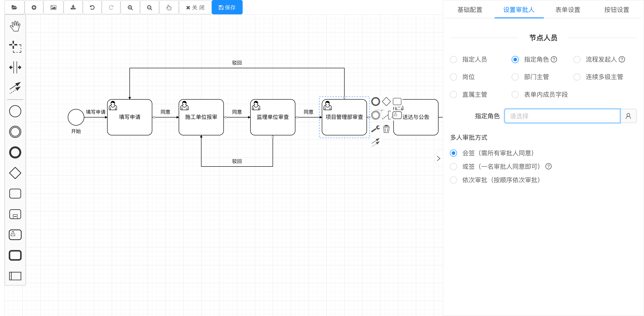The image size is (644, 316).
Task: Select 部门主管 radio option
Action: 515,77
